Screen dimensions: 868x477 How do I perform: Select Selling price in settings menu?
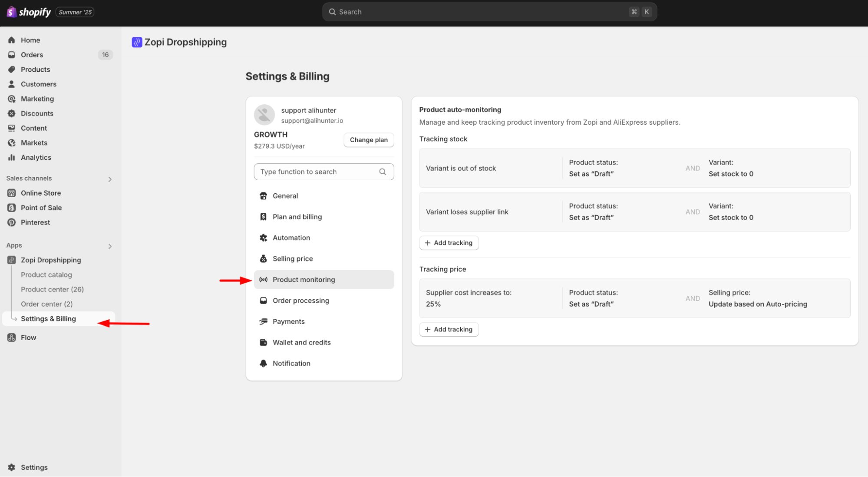click(324, 258)
